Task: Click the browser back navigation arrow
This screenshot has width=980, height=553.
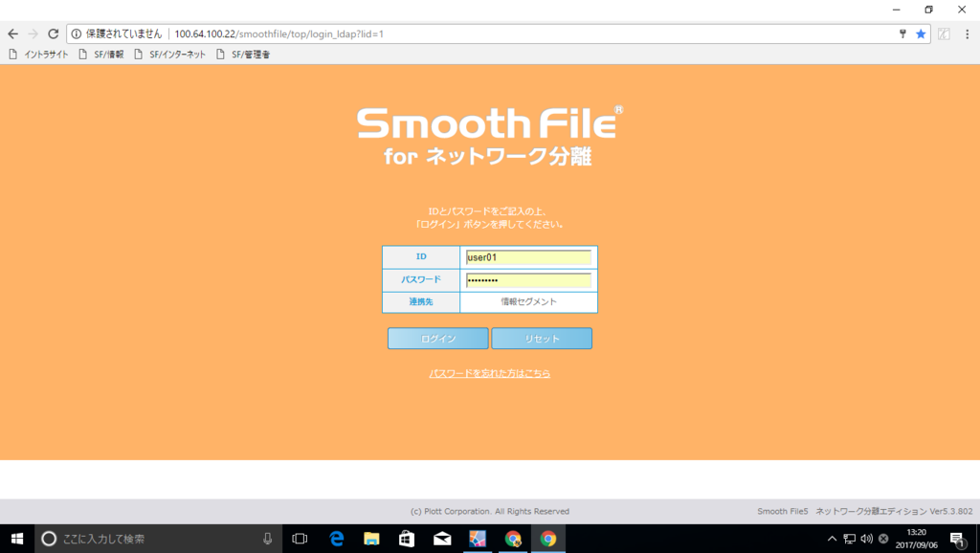Action: pos(11,33)
